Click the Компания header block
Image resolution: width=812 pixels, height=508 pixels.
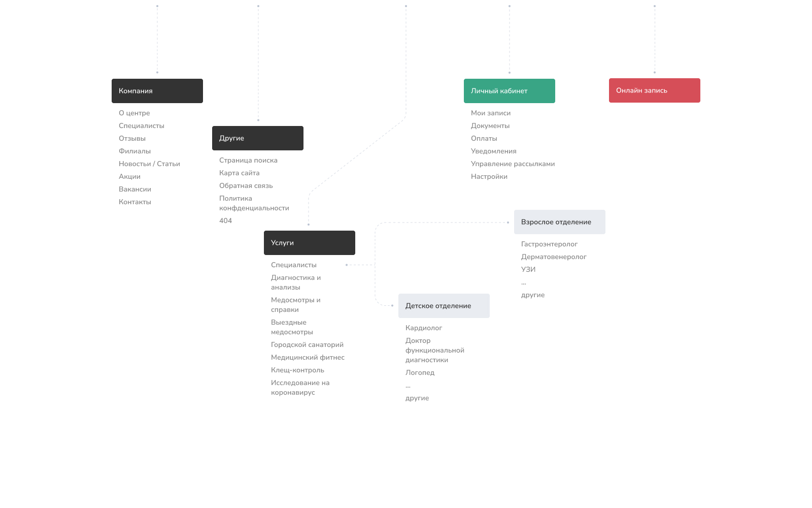tap(157, 91)
